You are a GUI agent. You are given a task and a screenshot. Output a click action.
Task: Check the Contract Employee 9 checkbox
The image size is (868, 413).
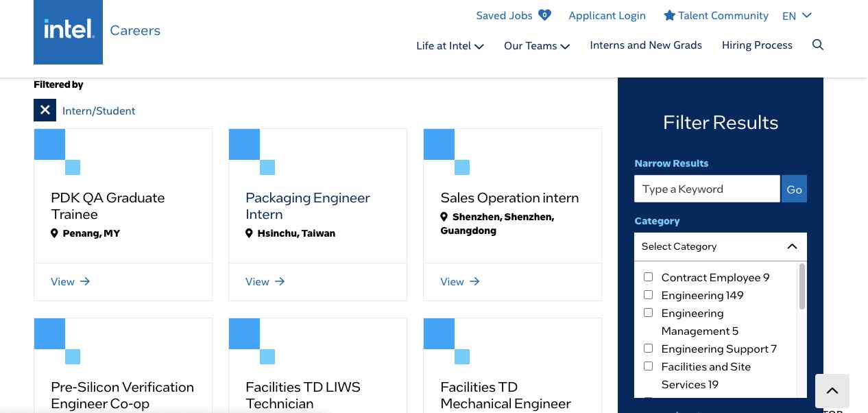pyautogui.click(x=648, y=276)
